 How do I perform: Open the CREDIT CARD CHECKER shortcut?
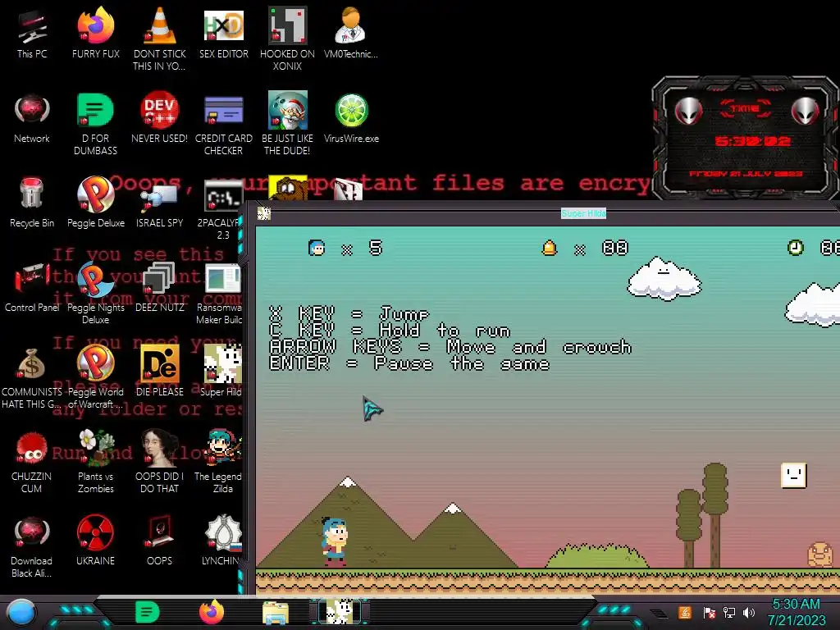tap(223, 125)
